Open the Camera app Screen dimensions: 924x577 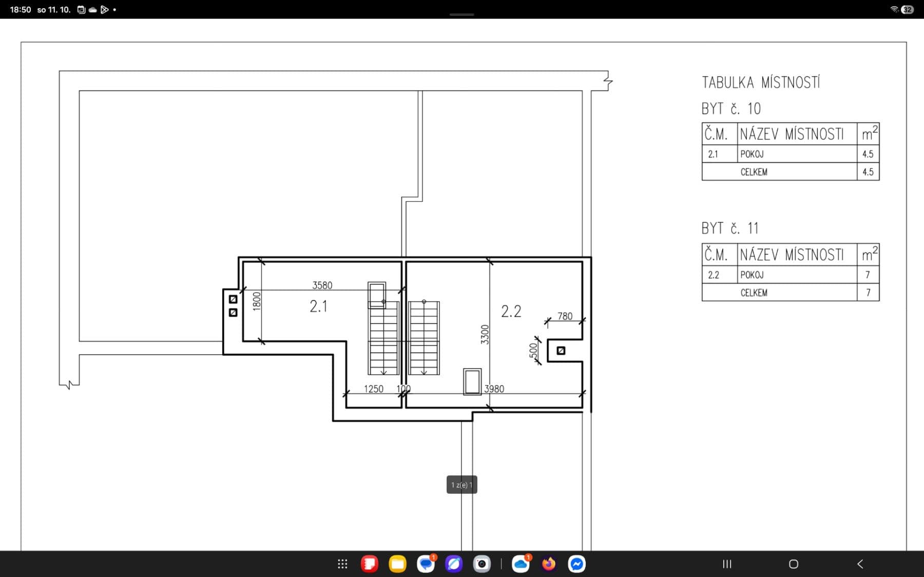481,564
